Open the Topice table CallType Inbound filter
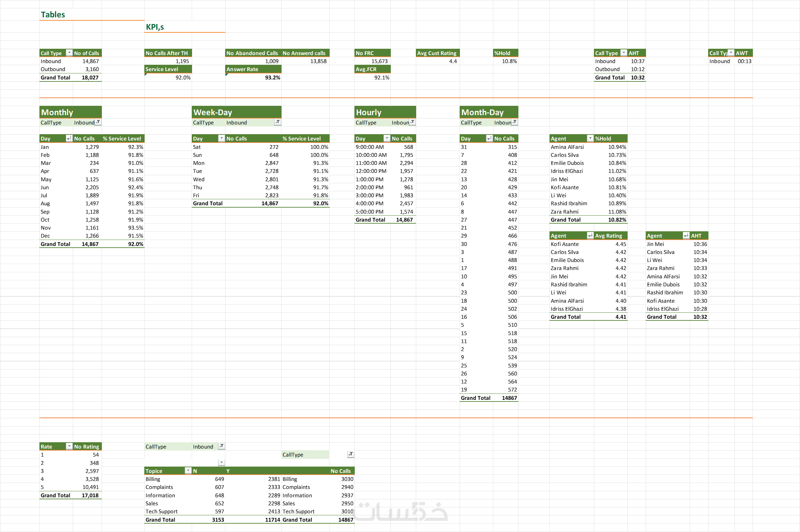 [221, 446]
